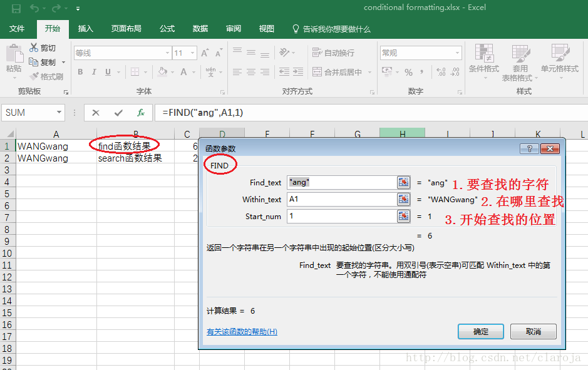Click decrease indent icon

pos(284,72)
